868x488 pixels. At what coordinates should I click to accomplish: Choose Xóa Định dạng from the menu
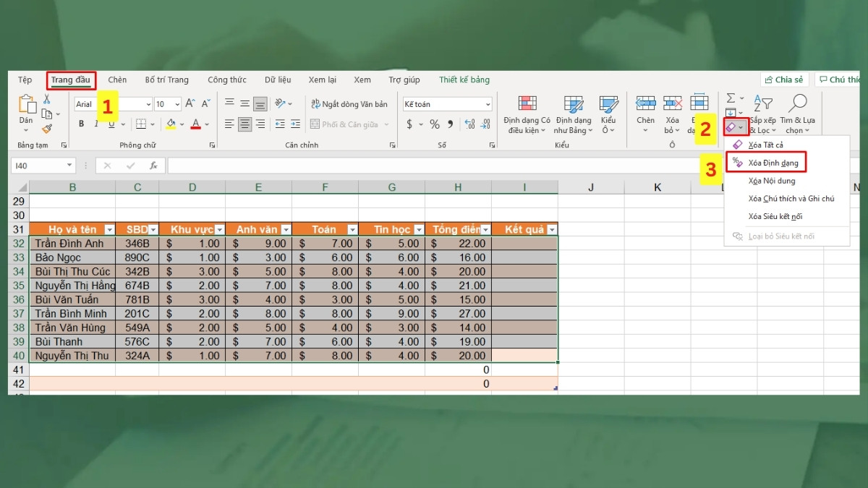point(773,163)
